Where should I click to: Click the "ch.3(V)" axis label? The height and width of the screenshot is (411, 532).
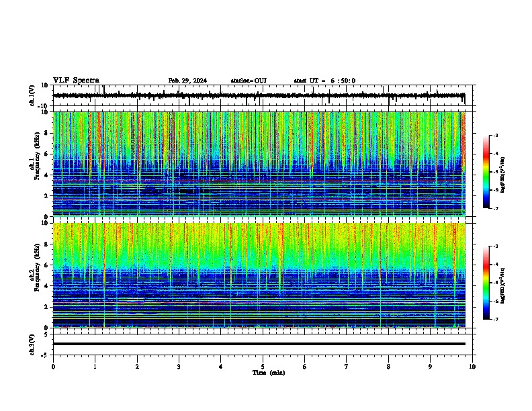point(32,345)
